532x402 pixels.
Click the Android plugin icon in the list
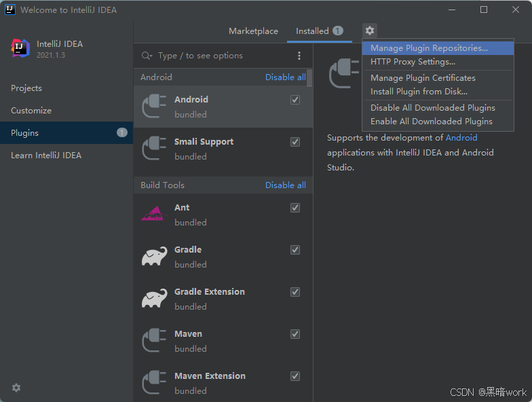[x=155, y=106]
